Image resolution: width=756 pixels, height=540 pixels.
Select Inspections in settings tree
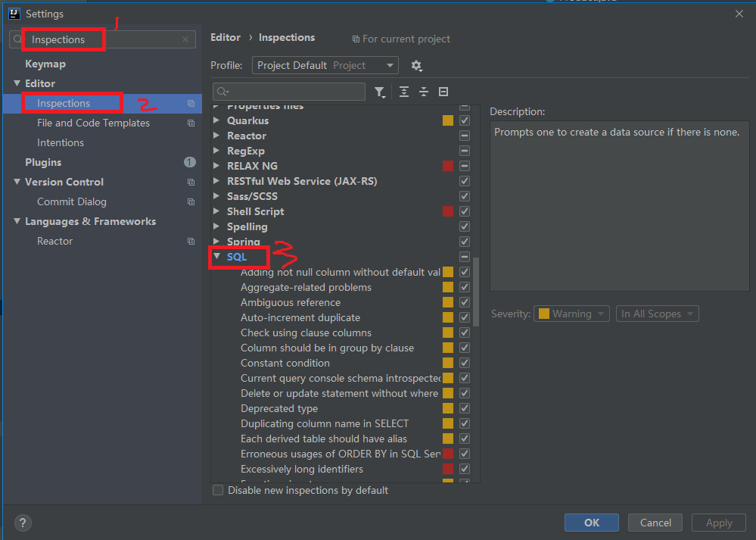point(102,103)
